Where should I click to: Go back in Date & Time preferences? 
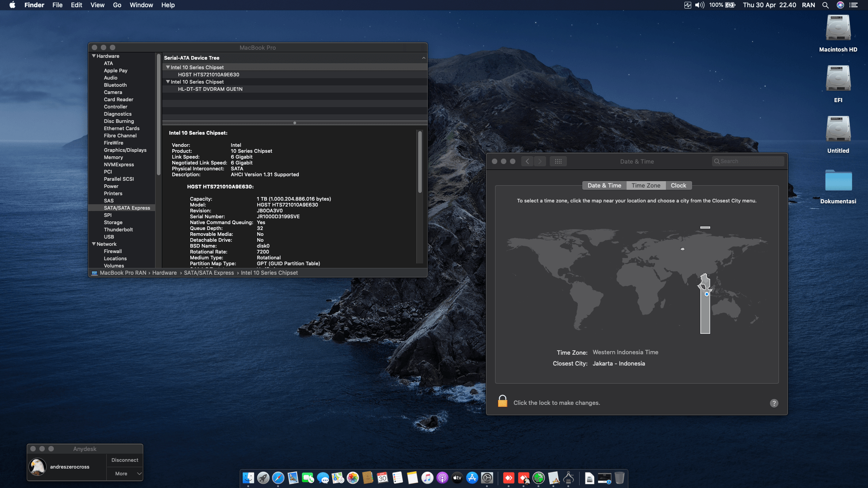(527, 161)
